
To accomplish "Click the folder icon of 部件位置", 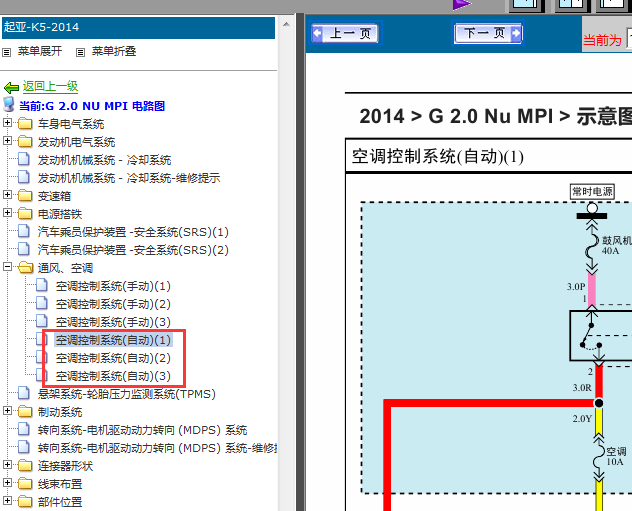I will pos(25,501).
